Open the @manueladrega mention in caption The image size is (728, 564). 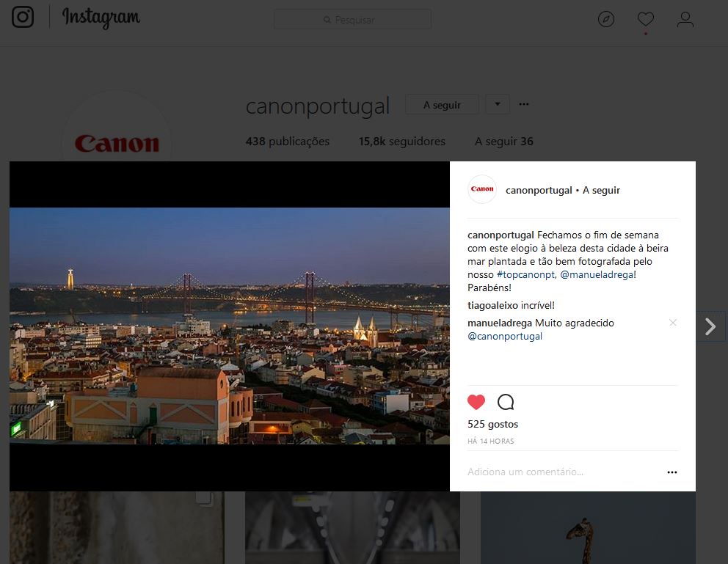pos(597,274)
